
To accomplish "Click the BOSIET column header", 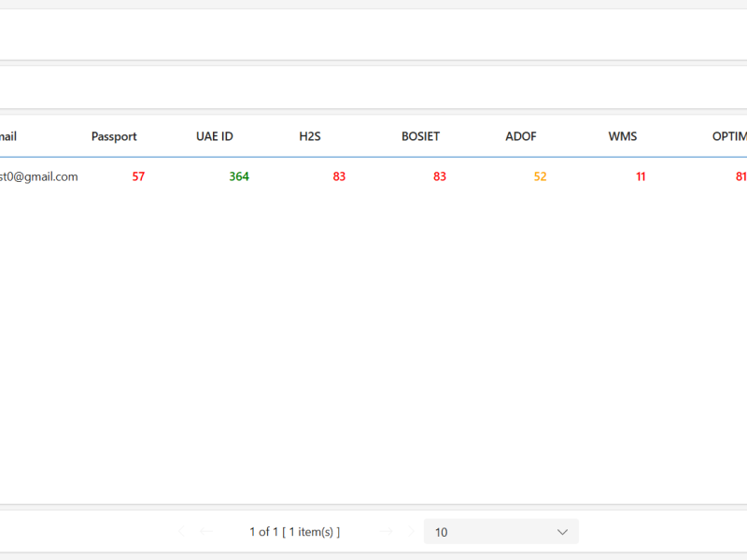I will pyautogui.click(x=420, y=136).
